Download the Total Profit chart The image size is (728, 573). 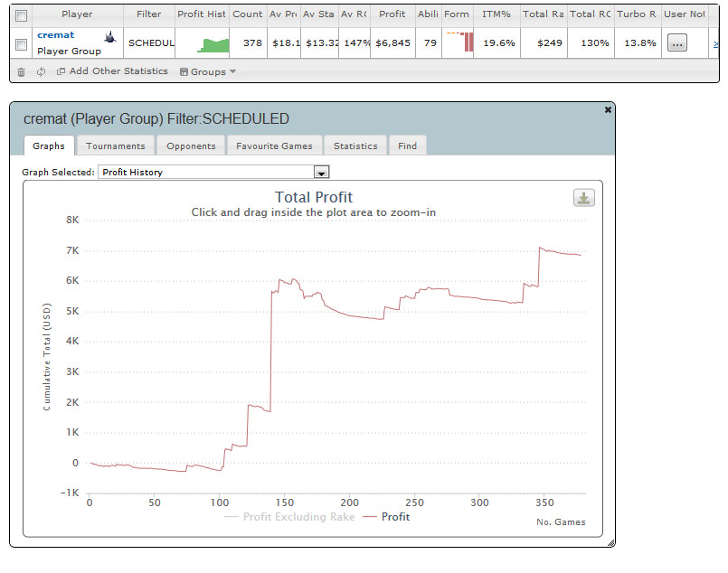point(583,198)
